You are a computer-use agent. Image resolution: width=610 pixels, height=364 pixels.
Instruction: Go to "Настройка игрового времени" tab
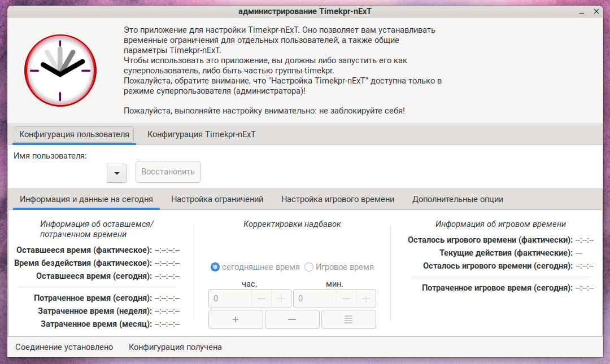[x=338, y=199]
